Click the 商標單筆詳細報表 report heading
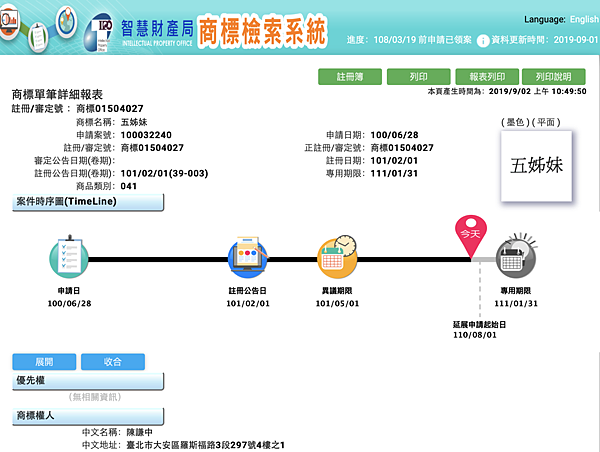The image size is (600, 452). pyautogui.click(x=57, y=95)
